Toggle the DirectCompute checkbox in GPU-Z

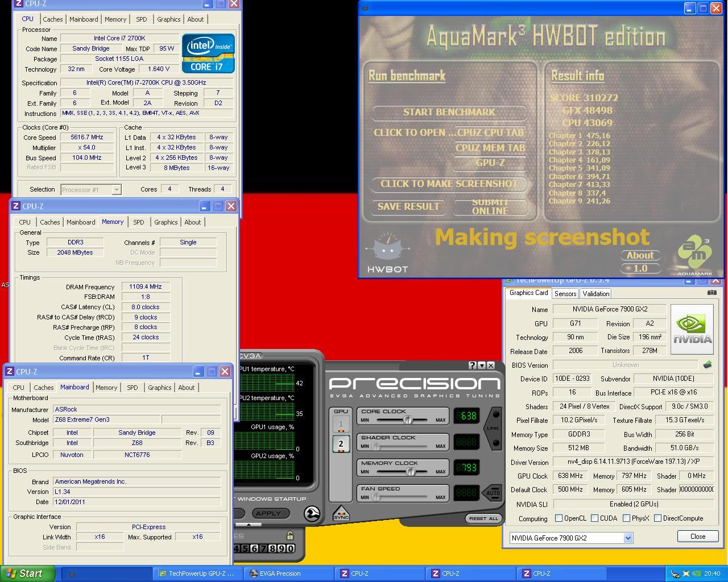point(657,518)
